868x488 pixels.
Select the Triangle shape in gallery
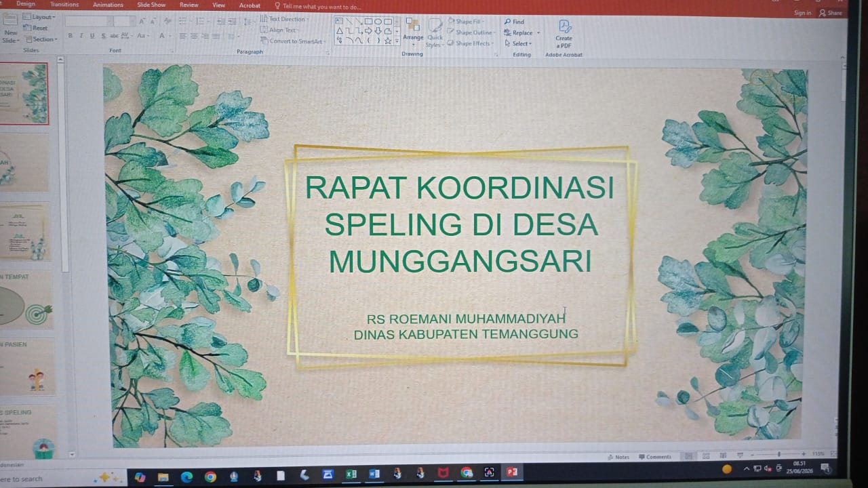(339, 30)
